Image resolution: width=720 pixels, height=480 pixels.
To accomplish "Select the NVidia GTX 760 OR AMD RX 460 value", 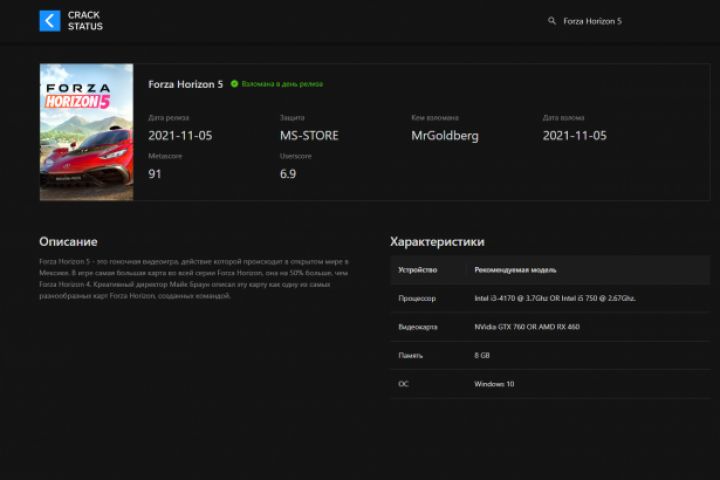I will (527, 327).
